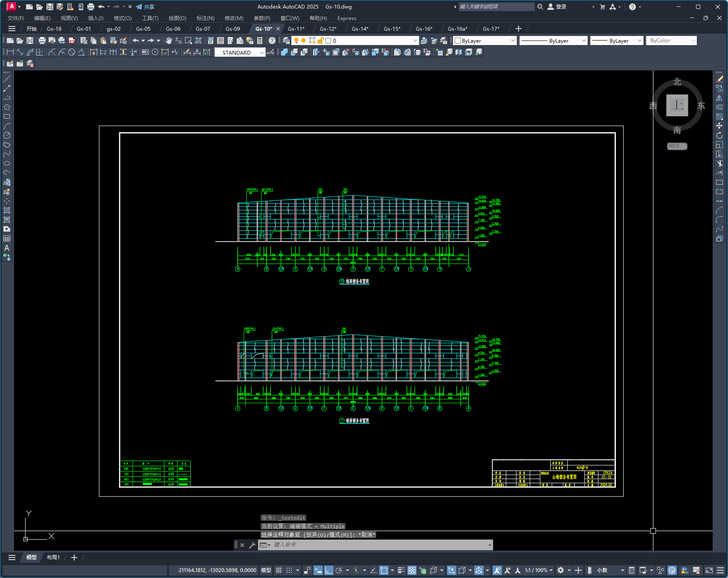The height and width of the screenshot is (578, 728).
Task: Click the 上 face of the ViewCube
Action: coord(677,105)
